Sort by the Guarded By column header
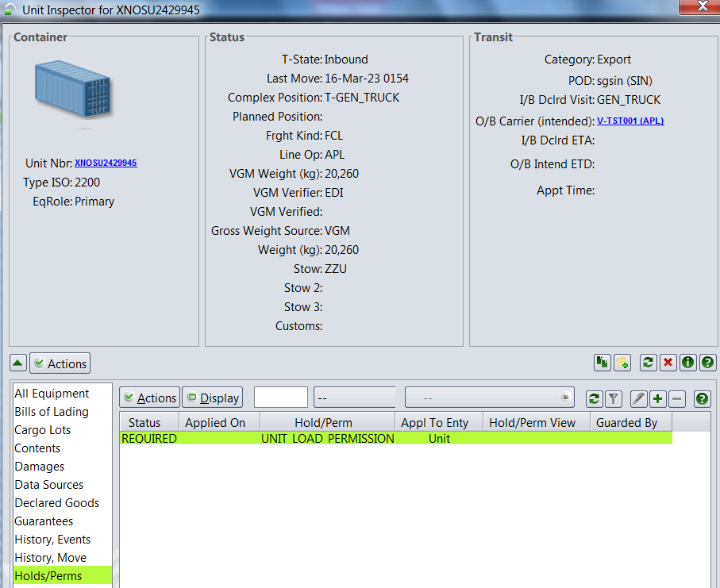The width and height of the screenshot is (720, 588). 631,422
